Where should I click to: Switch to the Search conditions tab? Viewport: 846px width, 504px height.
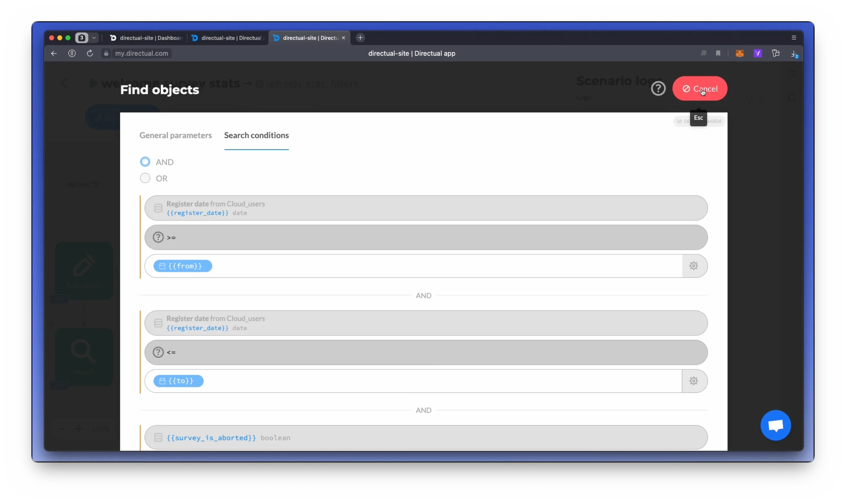pos(256,135)
